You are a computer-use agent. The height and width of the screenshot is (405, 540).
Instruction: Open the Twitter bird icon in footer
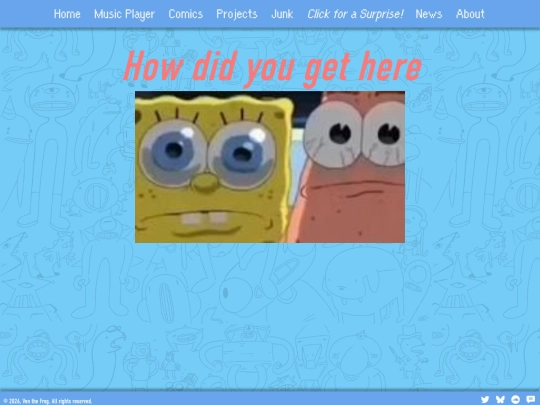click(485, 399)
